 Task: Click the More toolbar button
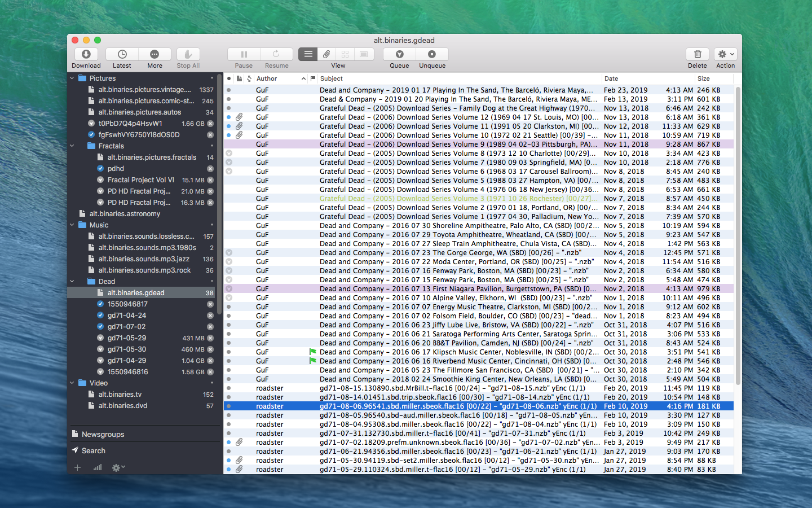(155, 54)
